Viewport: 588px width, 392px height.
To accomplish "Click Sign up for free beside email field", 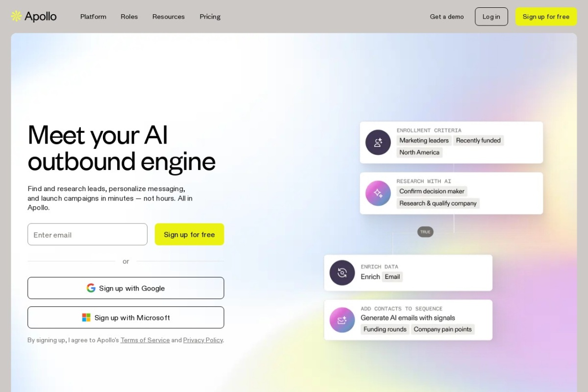I will click(x=189, y=235).
